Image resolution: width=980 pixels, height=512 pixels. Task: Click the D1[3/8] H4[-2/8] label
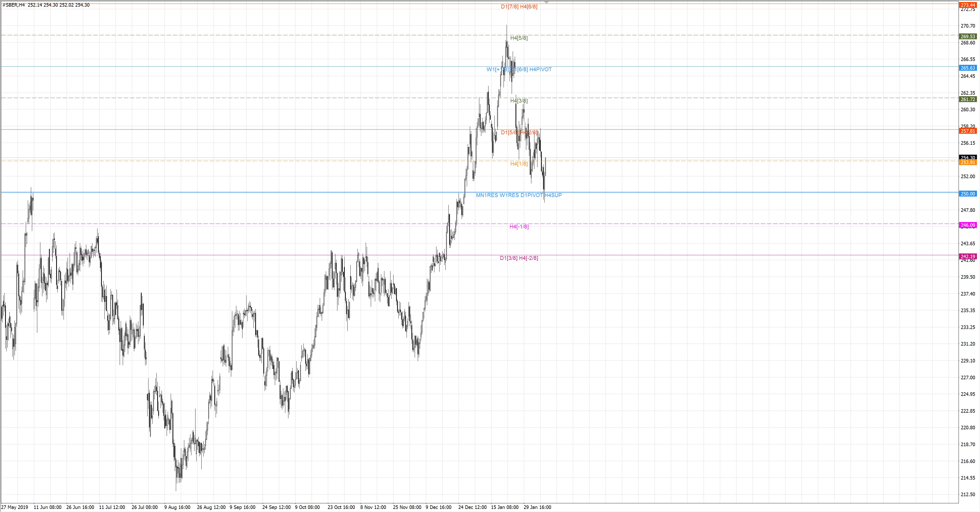pyautogui.click(x=519, y=258)
